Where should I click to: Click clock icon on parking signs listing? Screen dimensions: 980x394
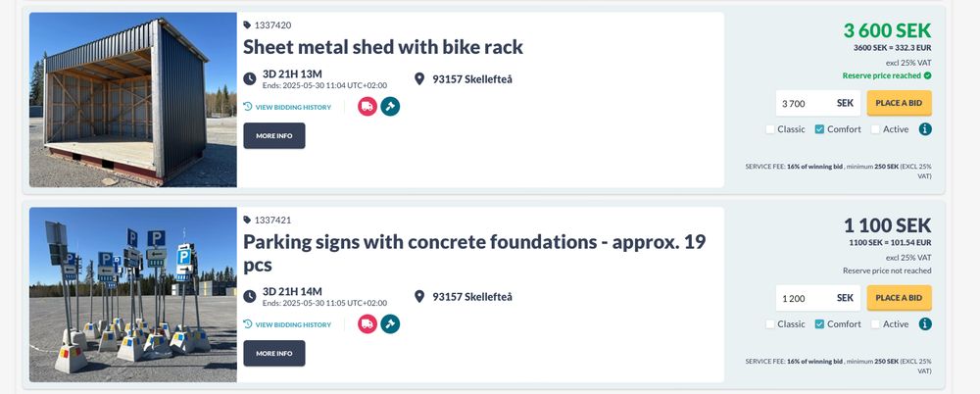pyautogui.click(x=249, y=296)
